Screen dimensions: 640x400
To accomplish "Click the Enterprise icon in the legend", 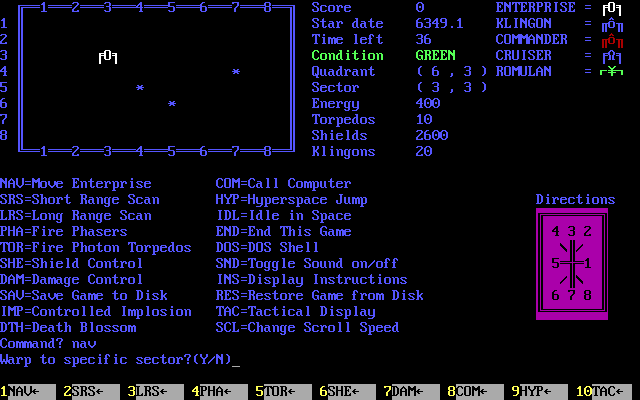I will point(609,8).
